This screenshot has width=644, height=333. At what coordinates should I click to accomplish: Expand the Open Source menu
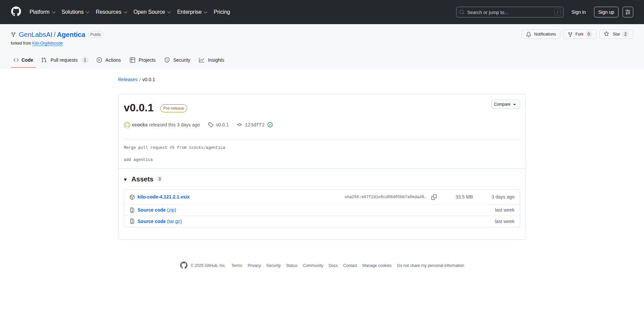[x=152, y=12]
